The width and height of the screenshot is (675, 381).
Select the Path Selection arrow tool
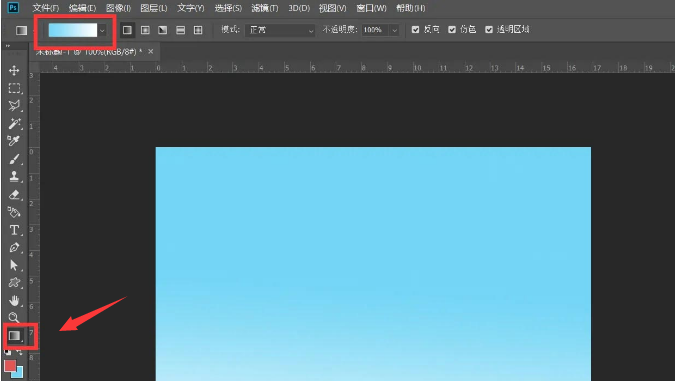click(x=14, y=265)
